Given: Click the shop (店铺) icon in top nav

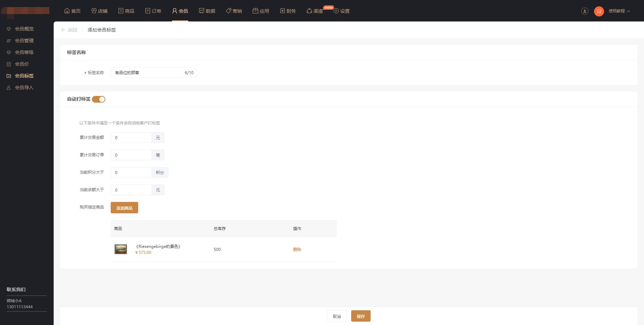Looking at the screenshot, I should pyautogui.click(x=94, y=11).
